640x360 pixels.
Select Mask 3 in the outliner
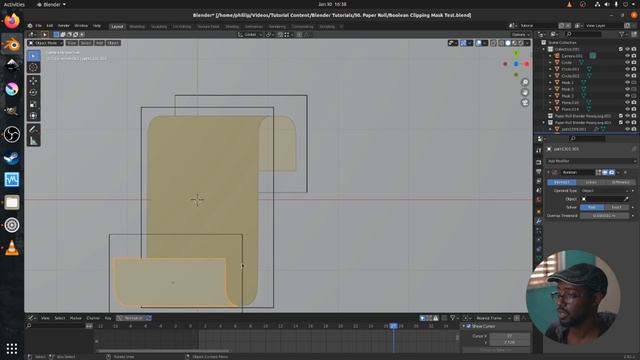tap(567, 96)
